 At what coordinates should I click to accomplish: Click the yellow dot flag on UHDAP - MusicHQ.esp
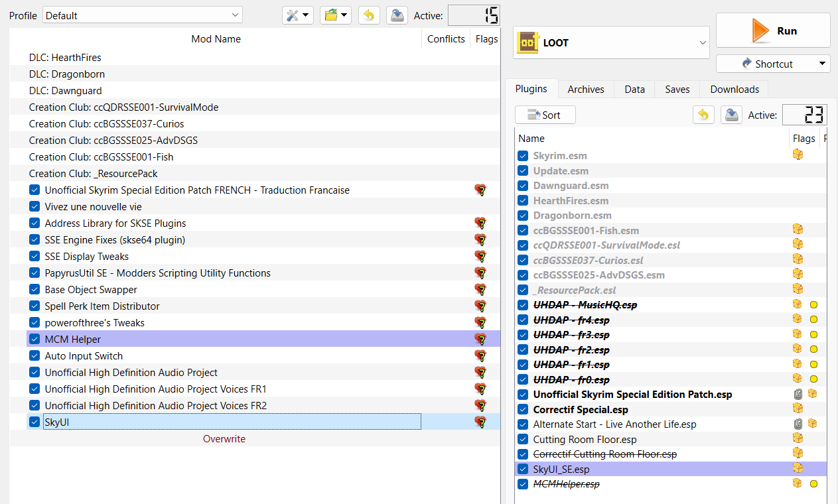(x=813, y=305)
